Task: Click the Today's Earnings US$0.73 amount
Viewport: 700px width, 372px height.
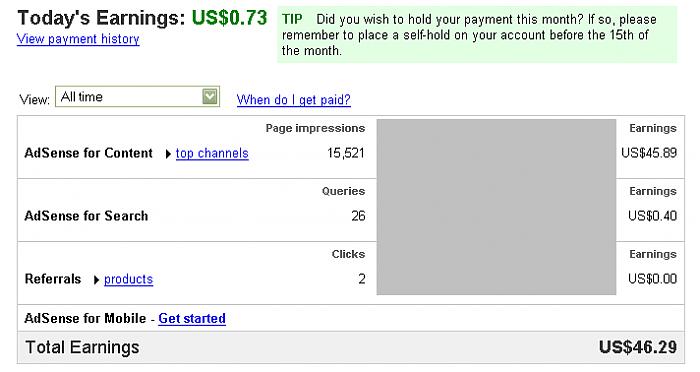Action: point(229,18)
